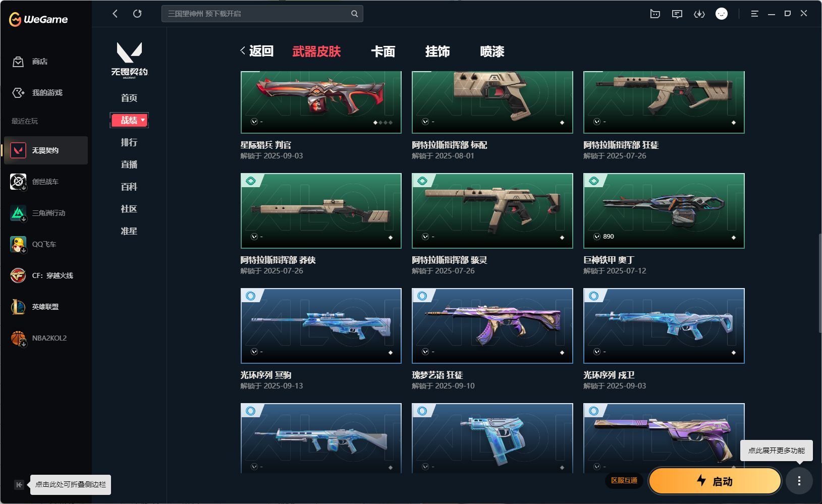This screenshot has width=822, height=504.
Task: Open the messages chat icon
Action: (x=677, y=14)
